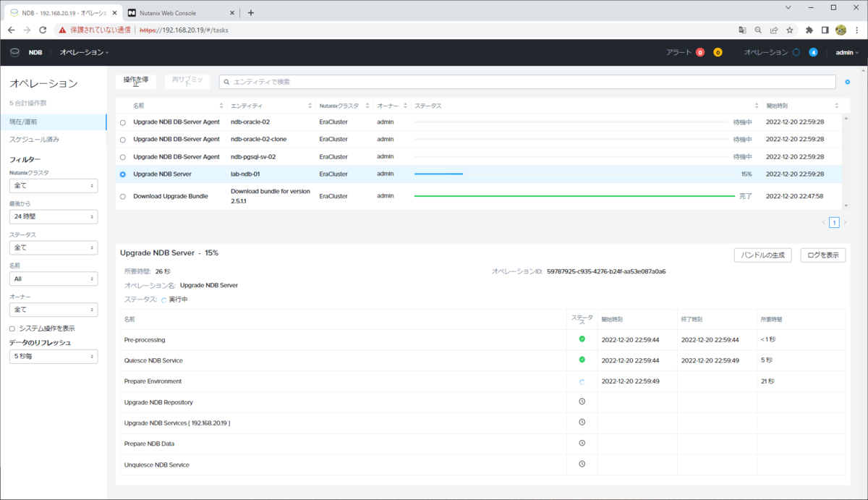This screenshot has height=500, width=868.
Task: Click the zoom magnifier icon in the address bar
Action: coord(758,30)
